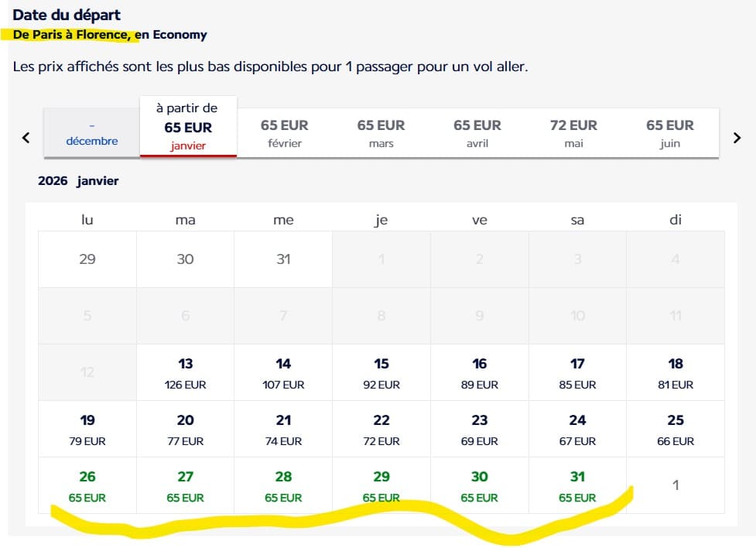Screen dimensions: 756x548
Task: Select January 30 departure at 65 EUR
Action: [478, 485]
